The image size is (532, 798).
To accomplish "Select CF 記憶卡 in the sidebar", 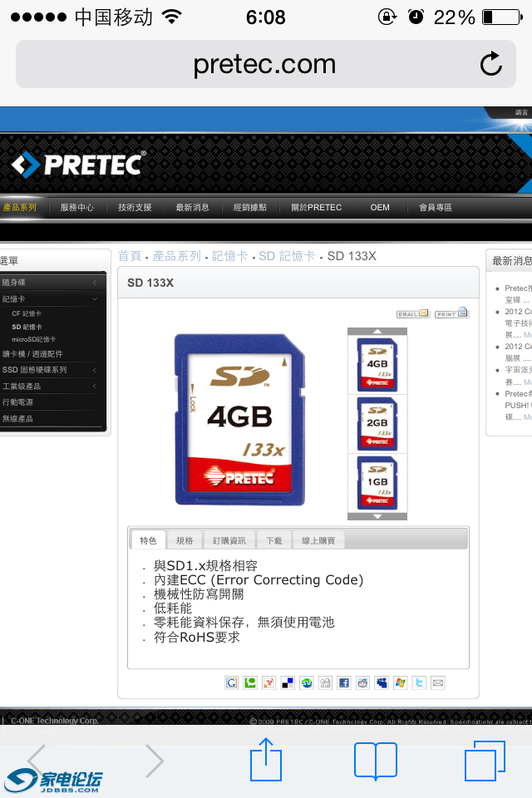I will [27, 313].
